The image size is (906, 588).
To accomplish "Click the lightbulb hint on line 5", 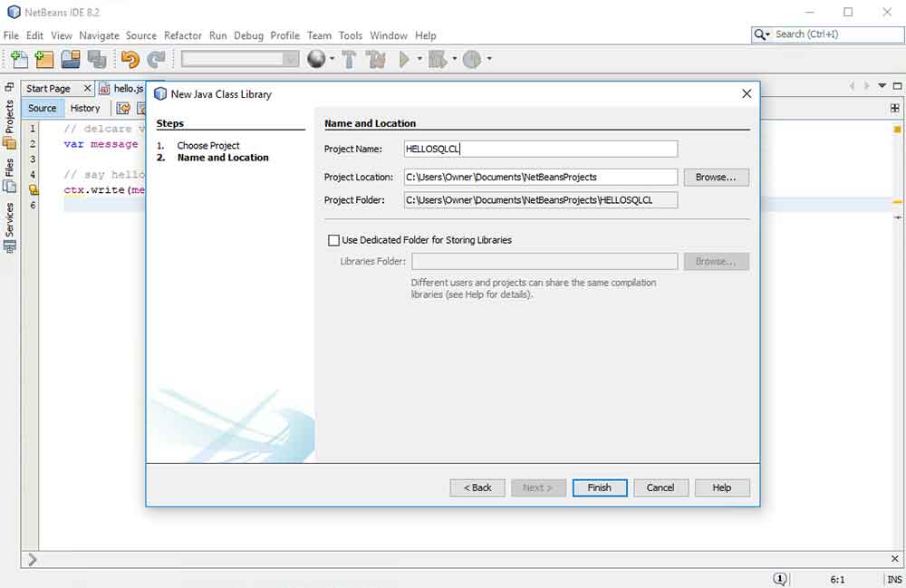I will click(33, 189).
